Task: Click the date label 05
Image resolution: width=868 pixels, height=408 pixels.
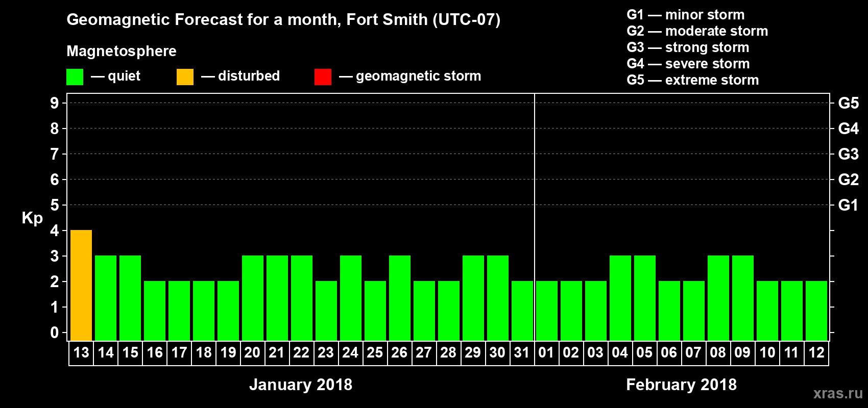Action: pyautogui.click(x=644, y=353)
